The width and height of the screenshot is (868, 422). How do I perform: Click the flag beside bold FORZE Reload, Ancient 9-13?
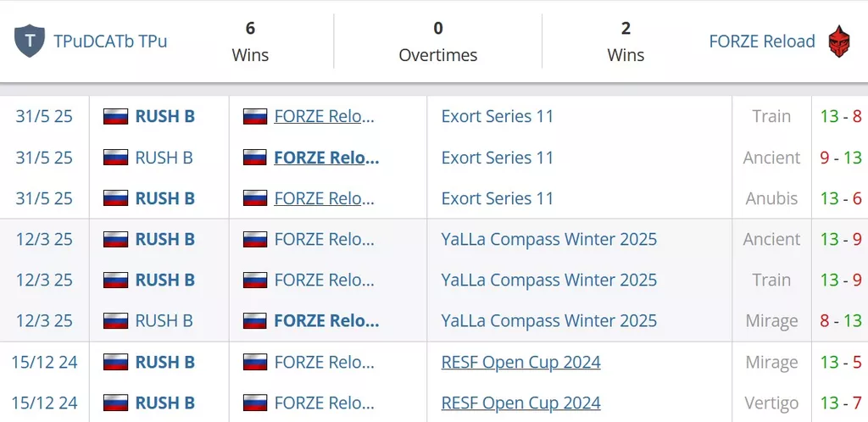[255, 158]
